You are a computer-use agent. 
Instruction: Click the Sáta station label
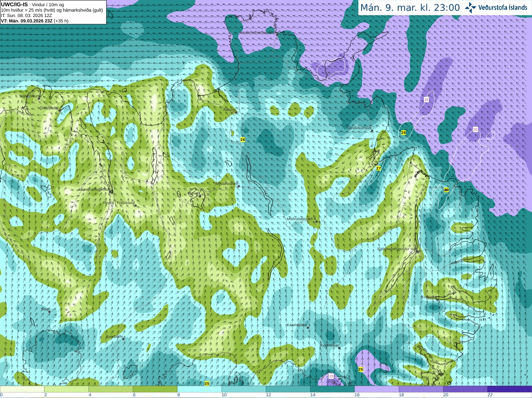click(45, 309)
